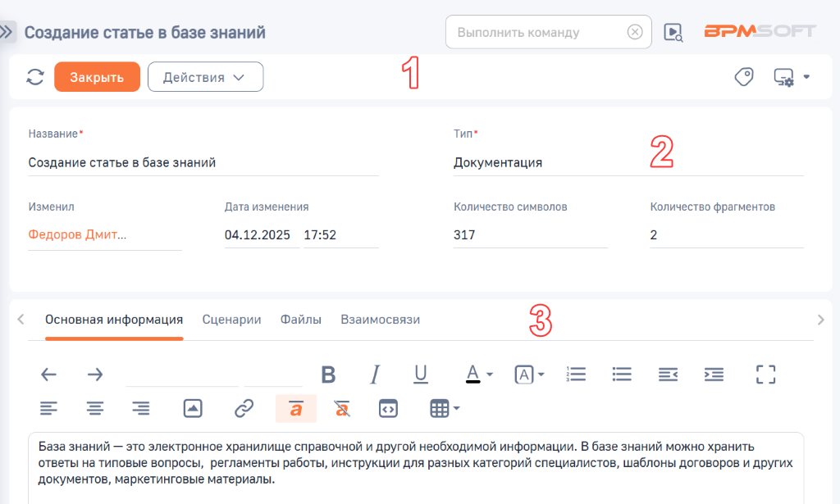The width and height of the screenshot is (840, 504).
Task: Align text to the left
Action: pyautogui.click(x=48, y=409)
